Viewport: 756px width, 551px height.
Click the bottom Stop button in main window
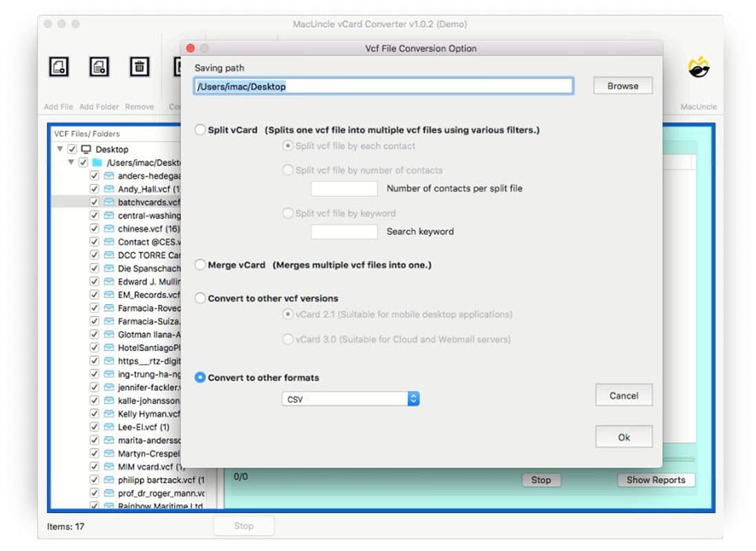pos(244,525)
